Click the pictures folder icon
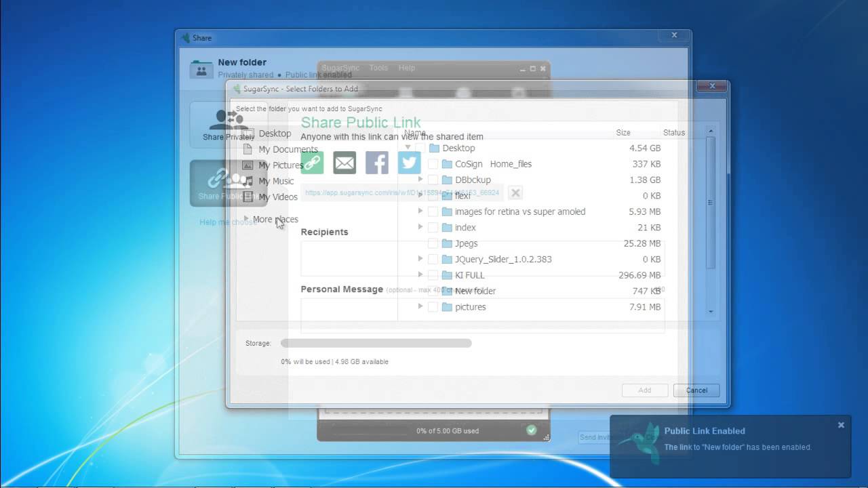 click(x=446, y=307)
